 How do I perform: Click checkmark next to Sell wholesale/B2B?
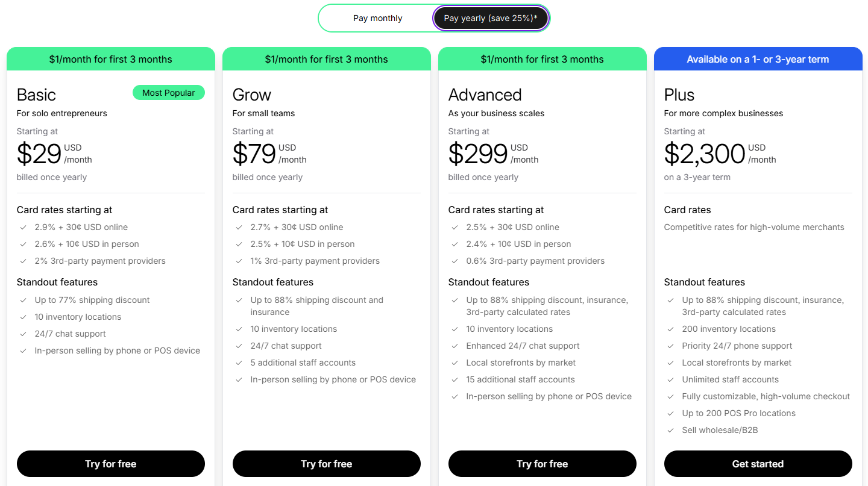671,430
